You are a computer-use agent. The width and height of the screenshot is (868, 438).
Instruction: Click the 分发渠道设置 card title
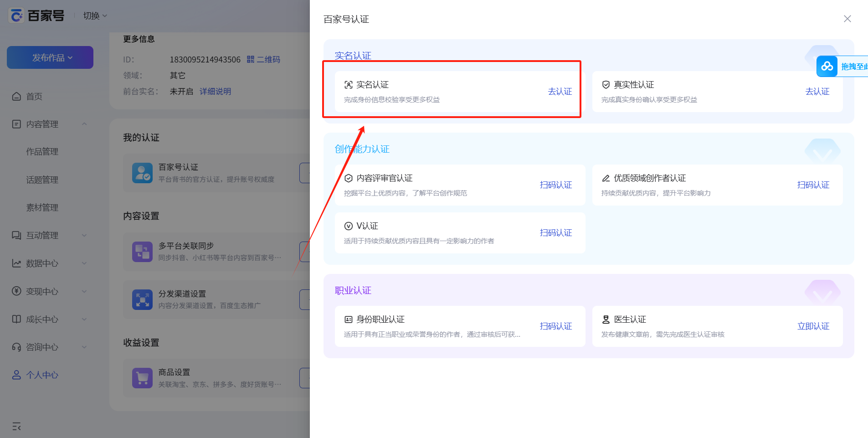[182, 294]
